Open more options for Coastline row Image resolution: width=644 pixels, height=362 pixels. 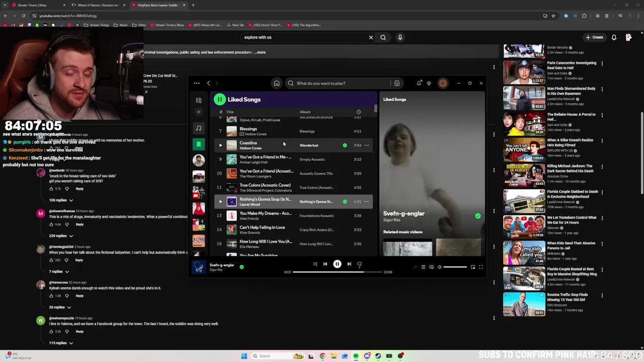366,145
